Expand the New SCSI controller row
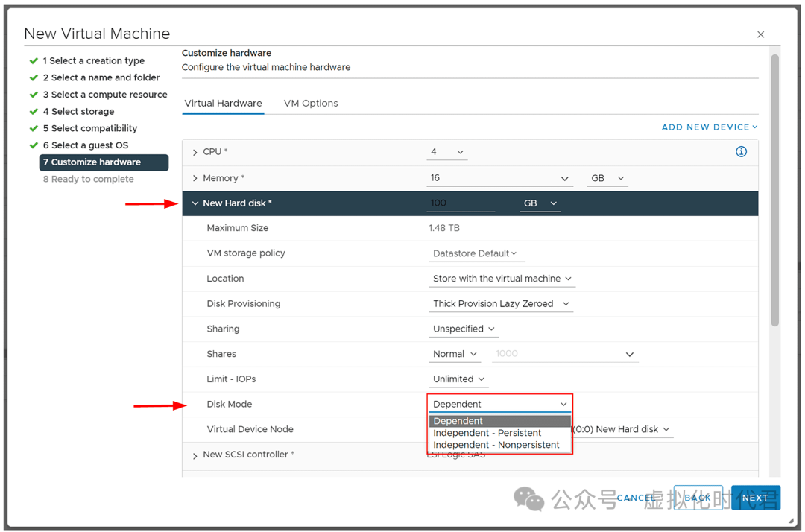805x532 pixels. tap(195, 455)
